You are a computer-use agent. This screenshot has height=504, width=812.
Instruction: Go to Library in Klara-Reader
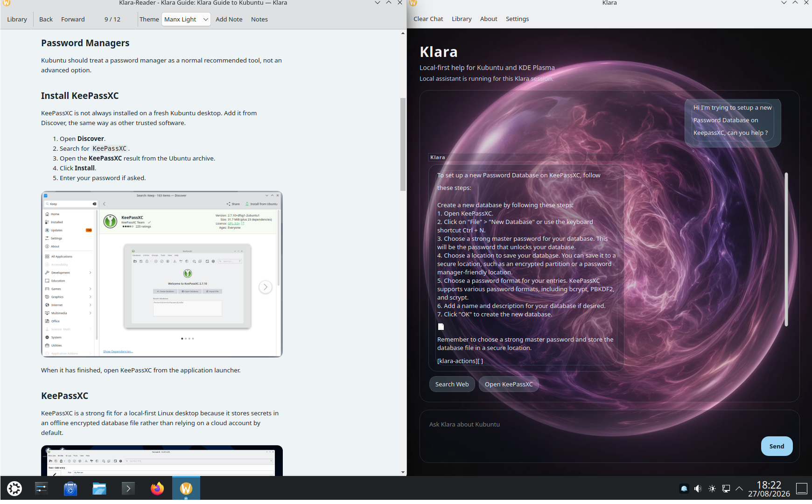17,19
